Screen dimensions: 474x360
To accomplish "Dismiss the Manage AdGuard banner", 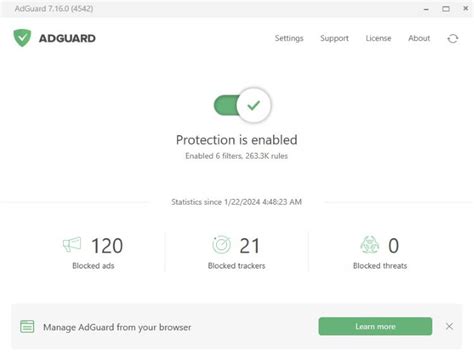I will click(449, 326).
